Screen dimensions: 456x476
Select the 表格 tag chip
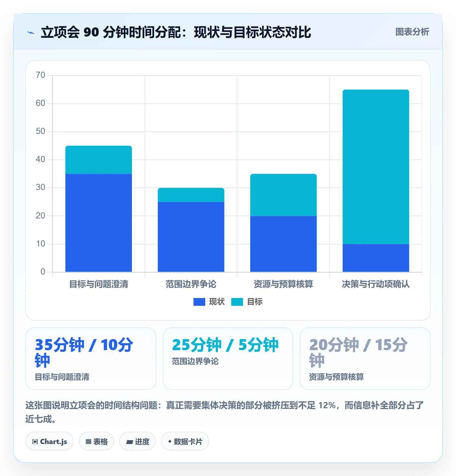[x=96, y=441]
